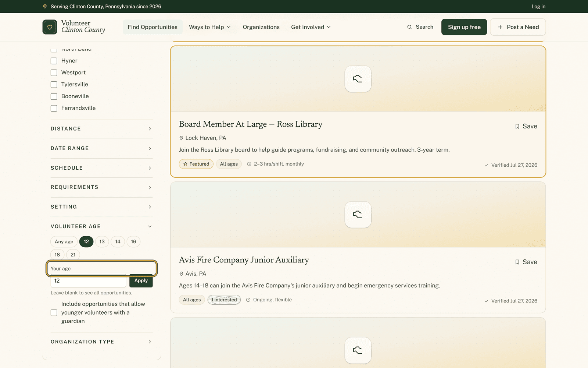Click the map pin icon beside Avis, PA
Image resolution: width=588 pixels, height=368 pixels.
coord(181,274)
